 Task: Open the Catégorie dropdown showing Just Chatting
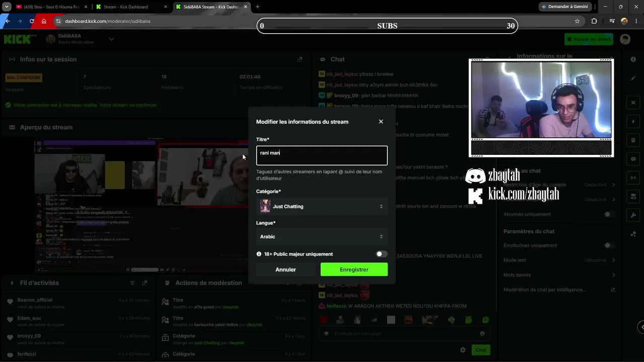(x=322, y=206)
